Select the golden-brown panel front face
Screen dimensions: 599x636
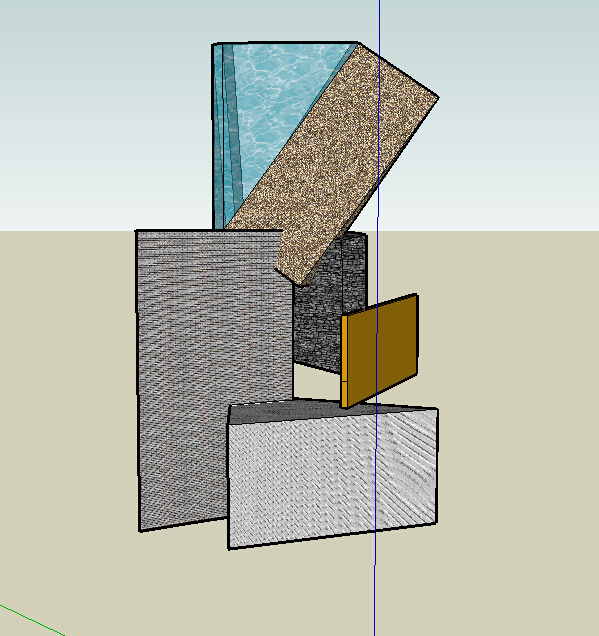pos(382,349)
